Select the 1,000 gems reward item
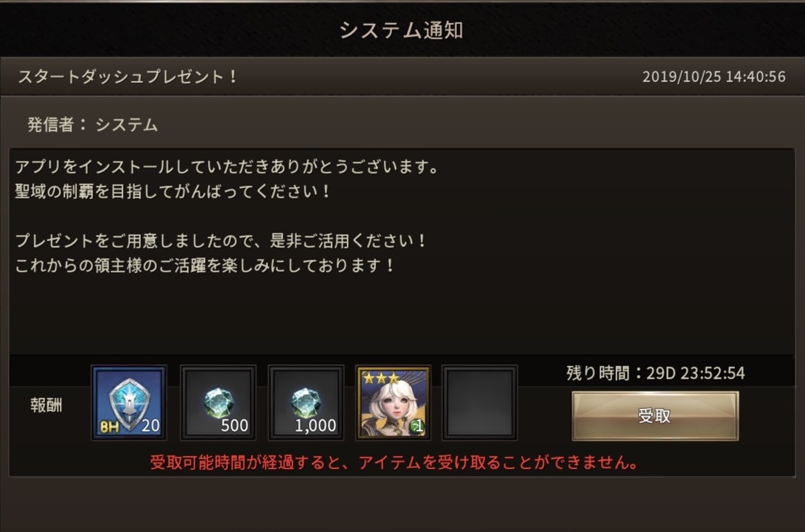The image size is (805, 532). pos(306,403)
